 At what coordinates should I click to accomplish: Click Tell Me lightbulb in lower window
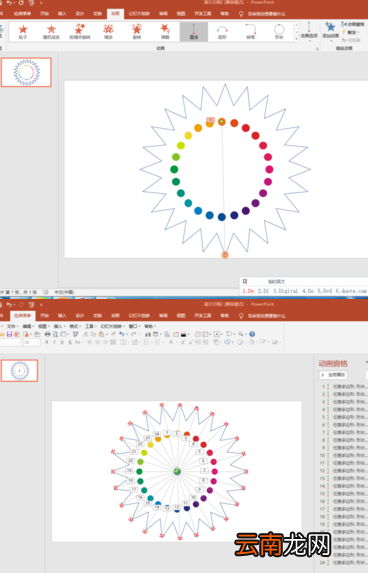[x=241, y=316]
